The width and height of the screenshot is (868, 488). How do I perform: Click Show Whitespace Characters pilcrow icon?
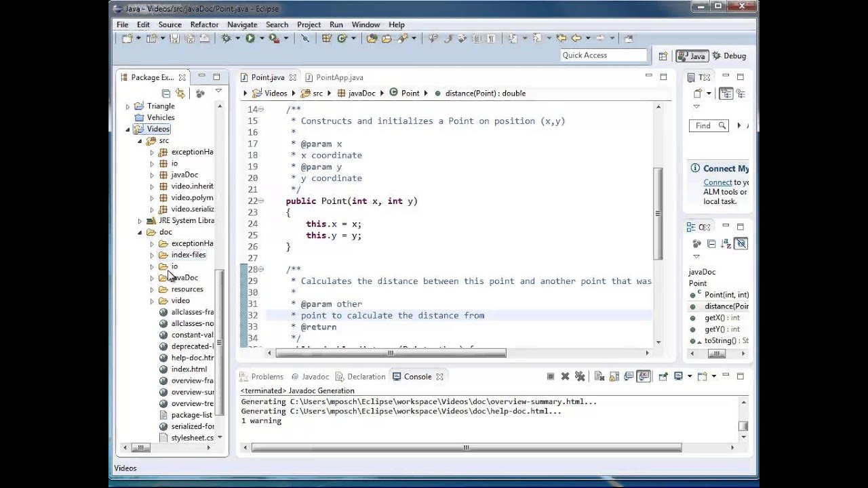(x=491, y=39)
